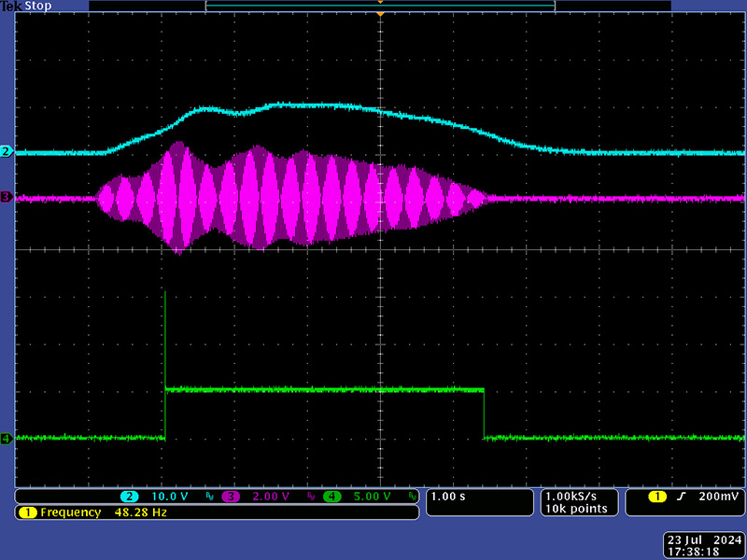
Task: Click the cyan channel 2 badge
Action: pos(130,497)
